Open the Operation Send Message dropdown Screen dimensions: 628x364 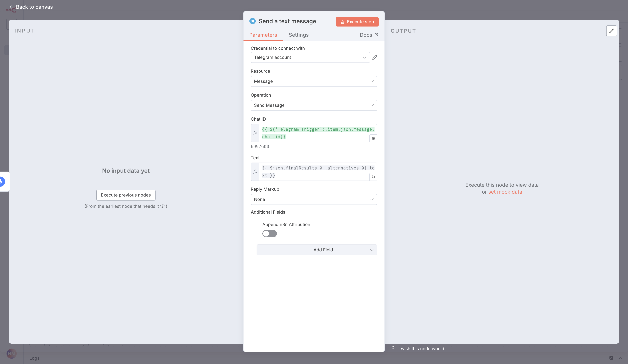[x=313, y=105]
